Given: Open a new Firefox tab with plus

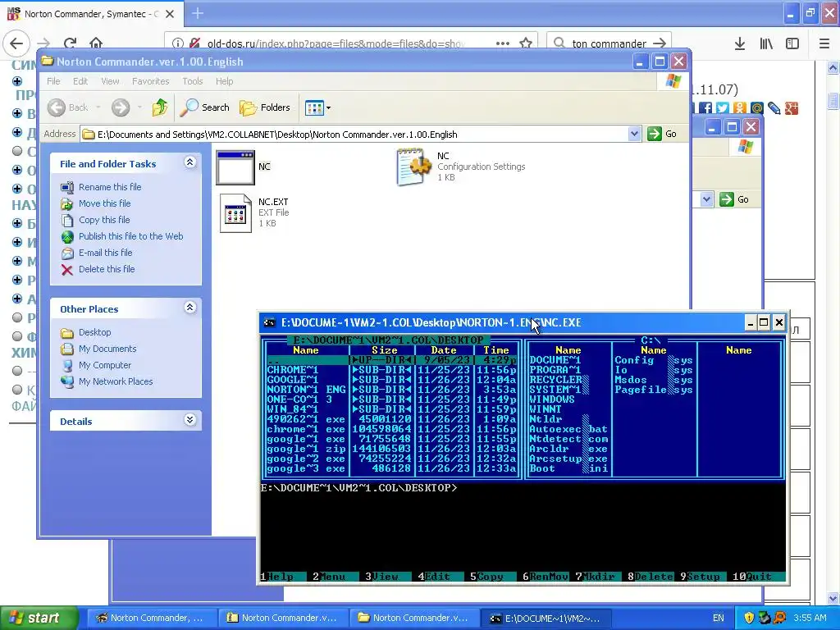Looking at the screenshot, I should pyautogui.click(x=198, y=13).
